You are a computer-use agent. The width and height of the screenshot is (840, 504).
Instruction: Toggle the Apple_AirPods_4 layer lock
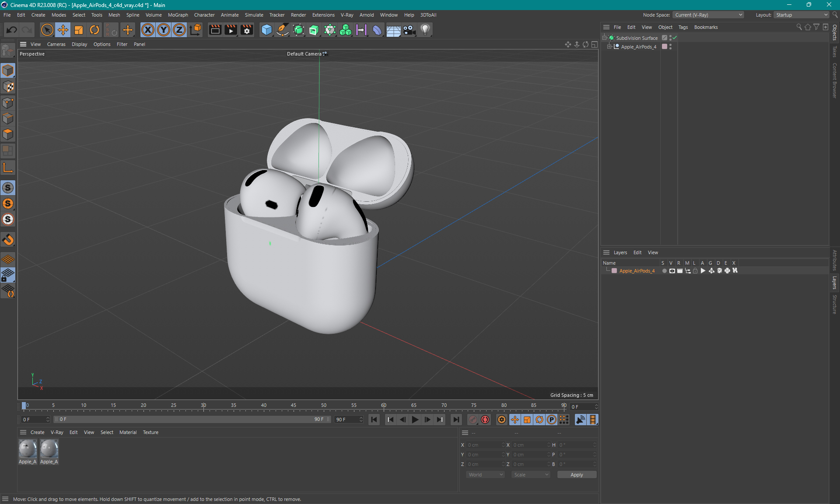695,271
